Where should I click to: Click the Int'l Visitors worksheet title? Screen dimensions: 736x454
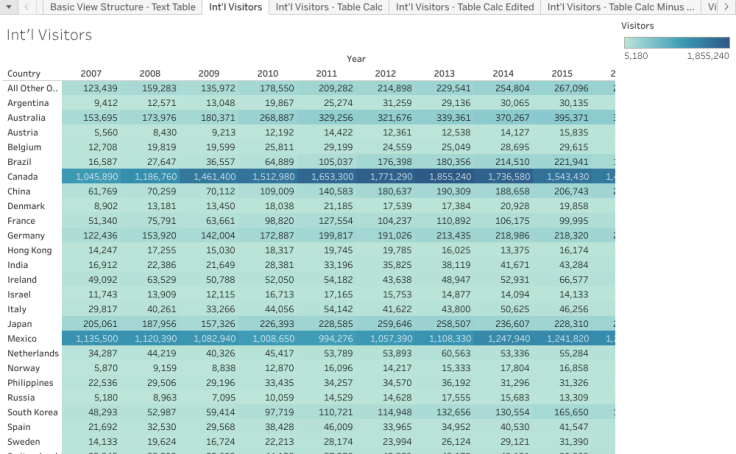pyautogui.click(x=49, y=35)
